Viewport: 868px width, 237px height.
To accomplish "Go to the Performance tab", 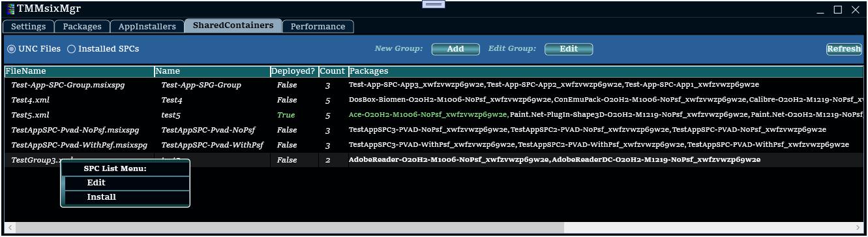I will pos(318,27).
